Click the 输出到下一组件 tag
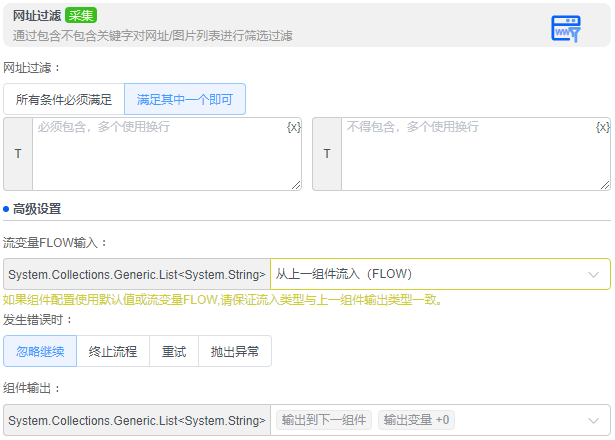 click(x=324, y=420)
